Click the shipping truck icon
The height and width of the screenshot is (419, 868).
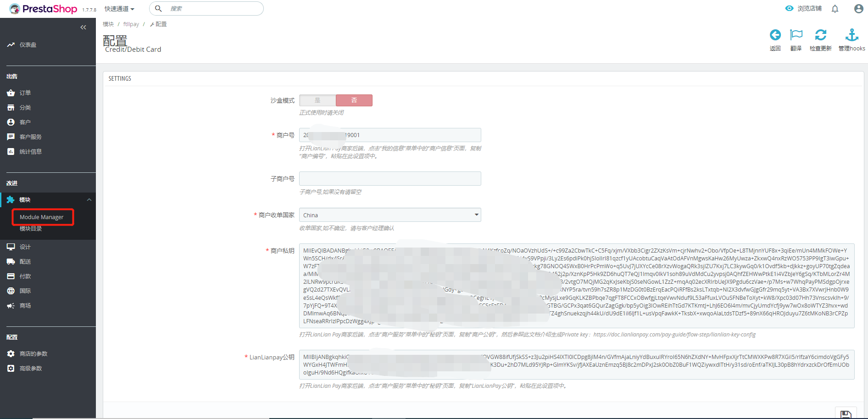point(11,262)
